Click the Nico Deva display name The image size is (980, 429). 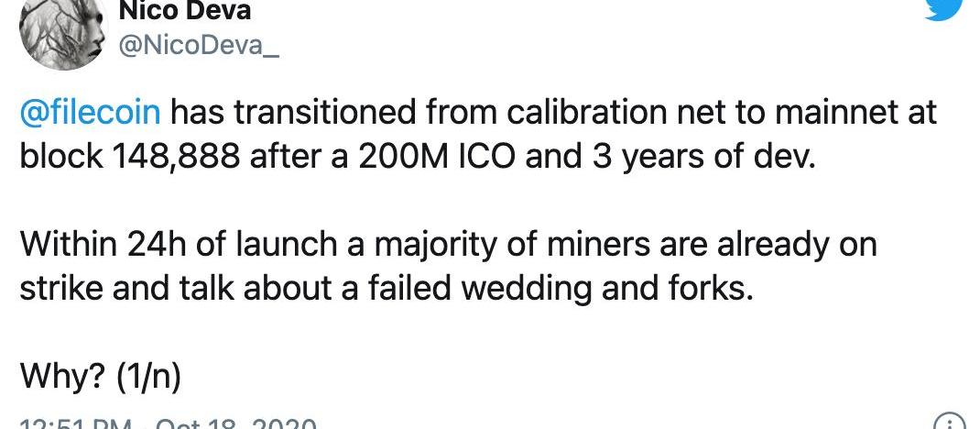point(186,11)
